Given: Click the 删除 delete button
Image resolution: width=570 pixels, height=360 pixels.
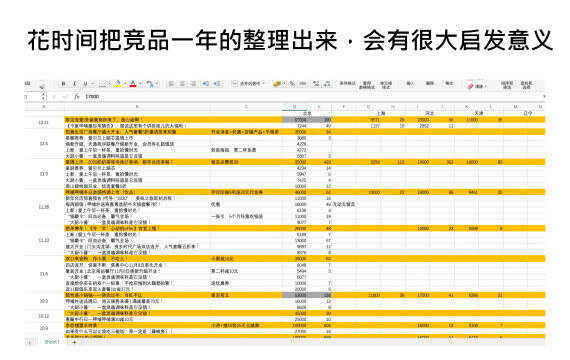Looking at the screenshot, I should (430, 84).
